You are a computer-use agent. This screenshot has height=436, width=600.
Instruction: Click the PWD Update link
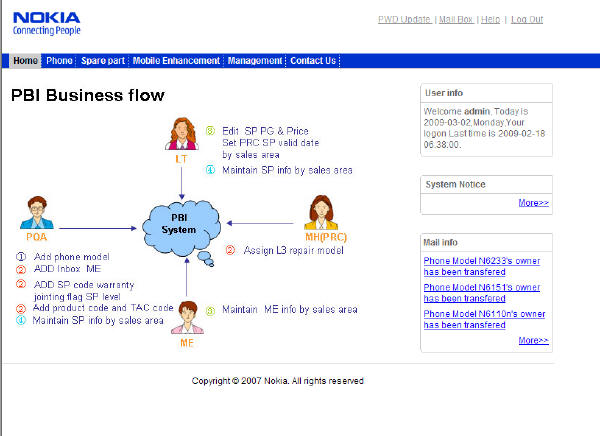405,20
